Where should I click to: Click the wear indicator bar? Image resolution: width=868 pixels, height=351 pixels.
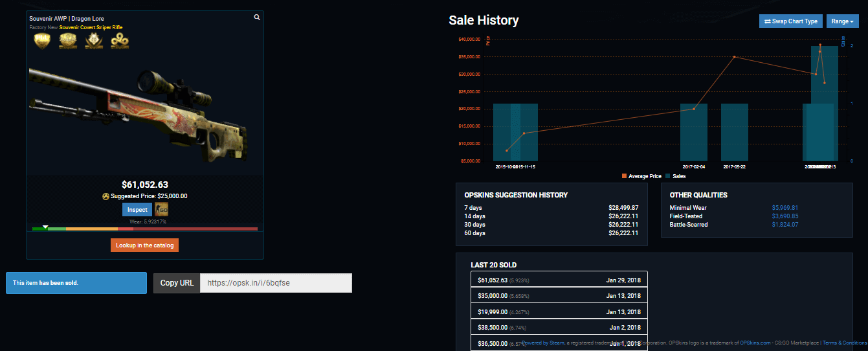pyautogui.click(x=145, y=229)
